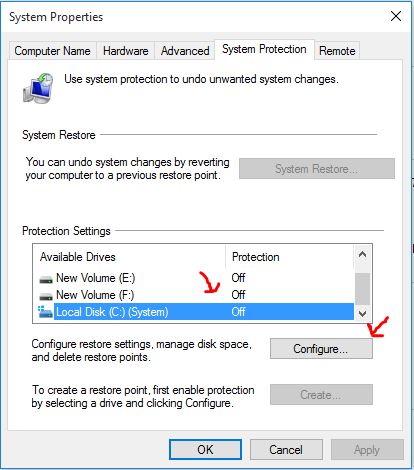Click the Local Disk (C:) Windows drive icon
414x470 pixels.
tap(45, 312)
